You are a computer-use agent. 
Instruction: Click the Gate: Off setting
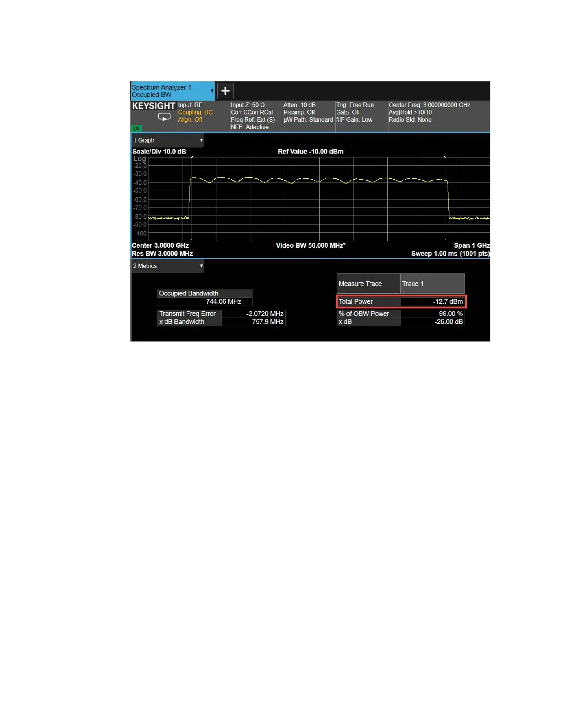point(348,112)
